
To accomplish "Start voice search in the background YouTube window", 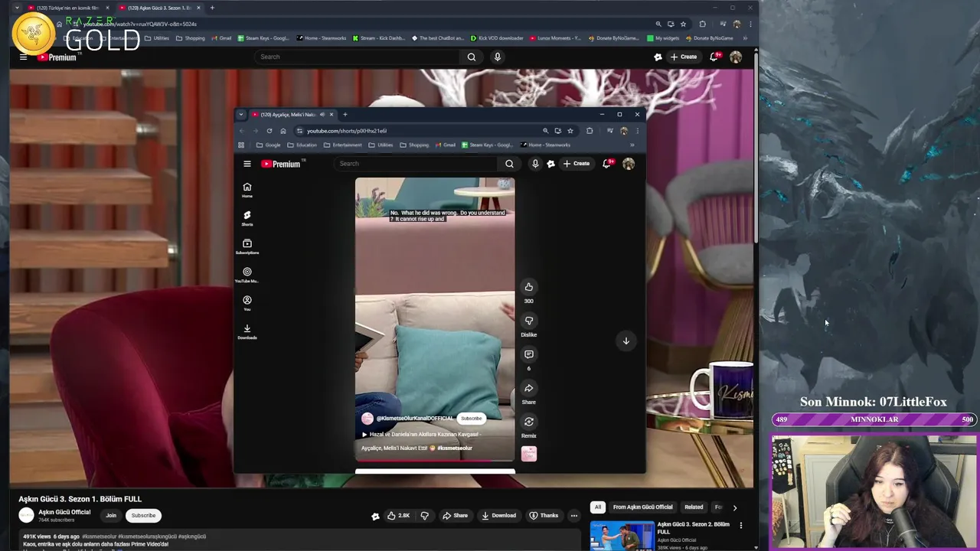I will (x=497, y=57).
